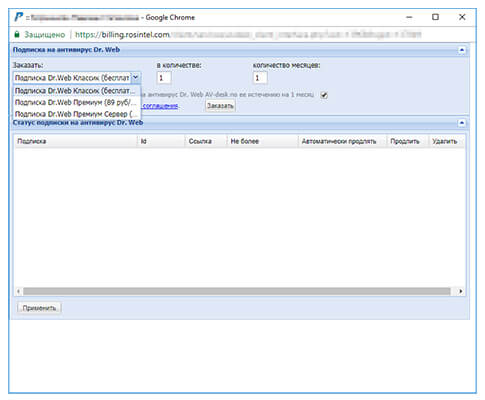Maximize the Chrome window
Viewport: 485px width, 400px height.
pos(435,17)
